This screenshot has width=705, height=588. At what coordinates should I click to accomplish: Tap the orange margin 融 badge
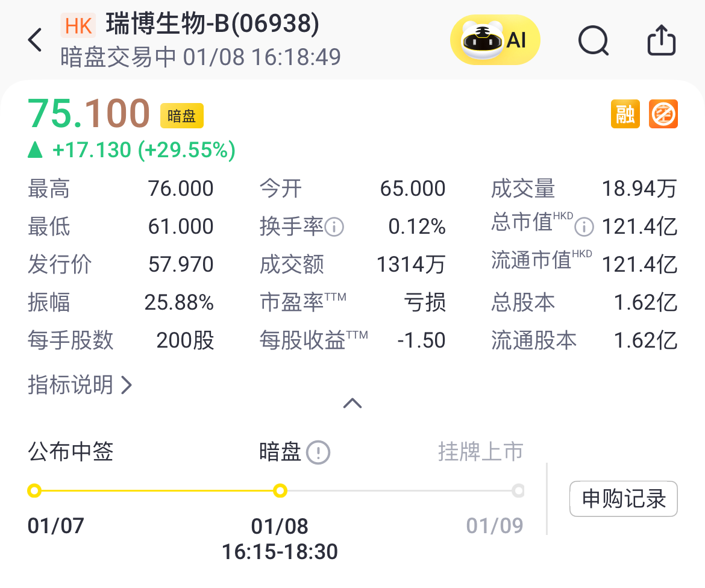[x=625, y=114]
